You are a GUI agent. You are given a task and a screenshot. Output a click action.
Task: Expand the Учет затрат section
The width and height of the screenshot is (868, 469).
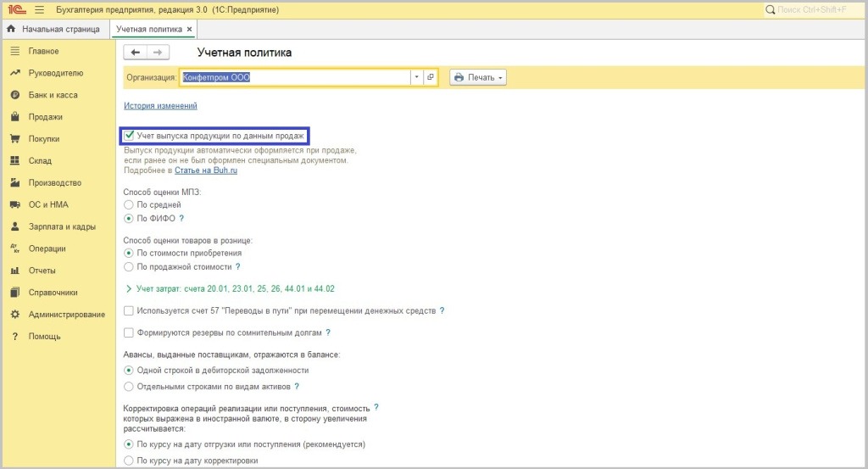tap(129, 288)
